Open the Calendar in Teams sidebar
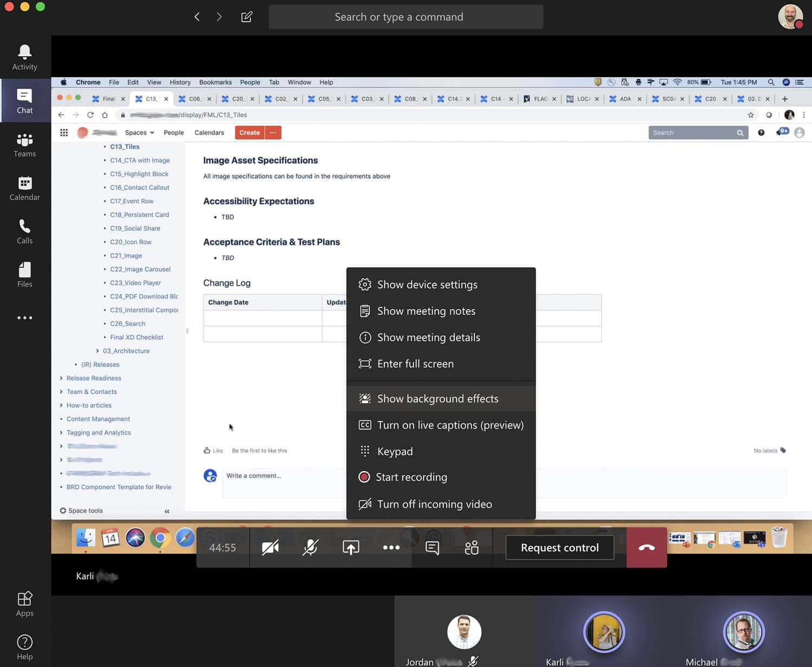 (25, 188)
